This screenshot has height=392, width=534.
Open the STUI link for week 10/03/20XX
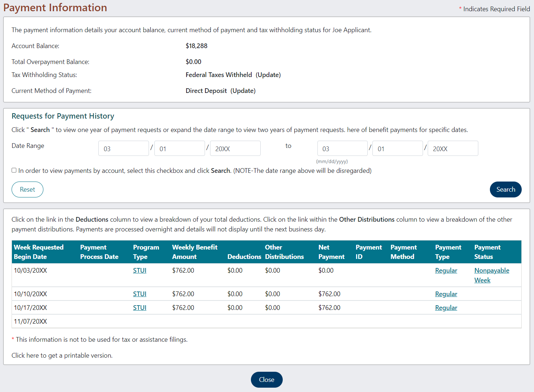point(140,270)
